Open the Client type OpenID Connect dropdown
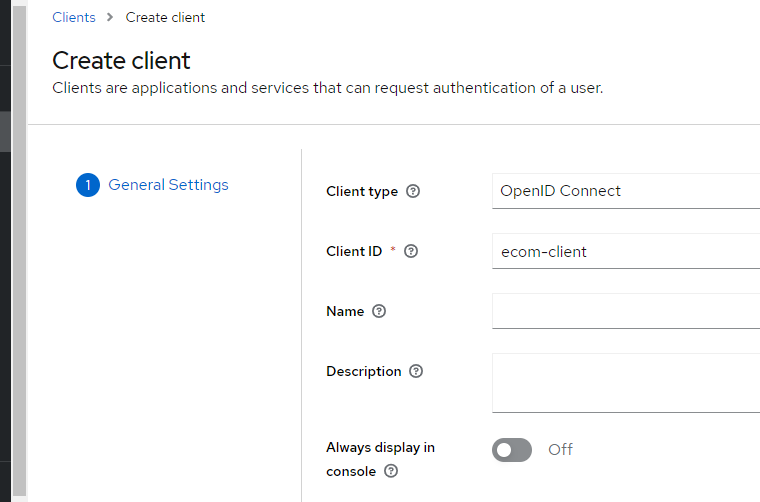The image size is (760, 502). click(626, 191)
